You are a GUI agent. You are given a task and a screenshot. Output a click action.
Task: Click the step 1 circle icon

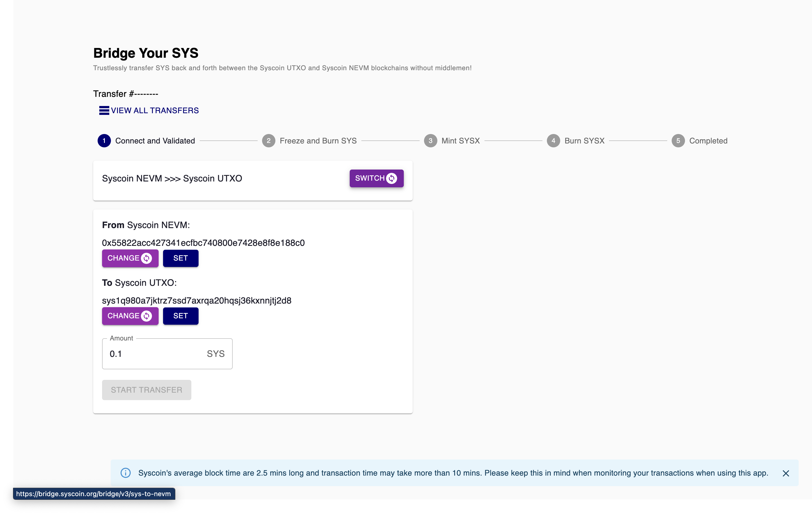coord(104,141)
